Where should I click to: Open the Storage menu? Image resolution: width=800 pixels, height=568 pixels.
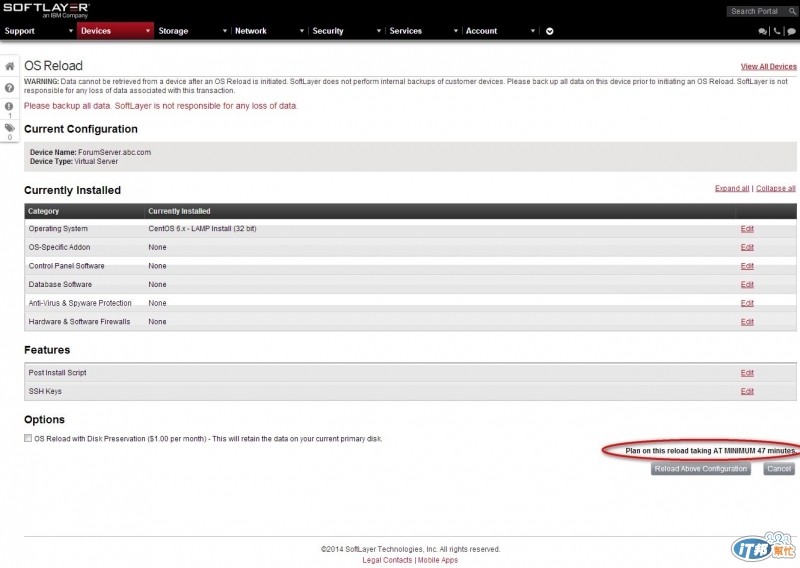click(173, 31)
